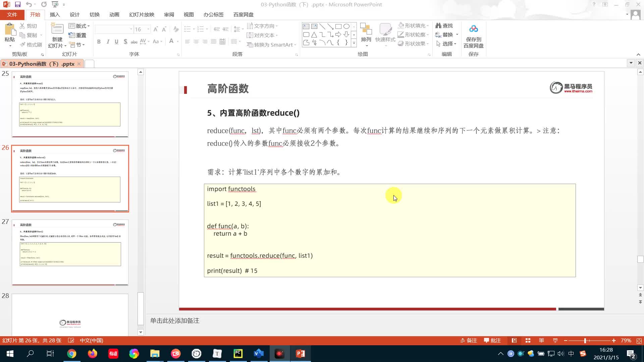Expand the shapes gallery more arrow
Viewport: 644px width, 362px height.
pos(354,43)
